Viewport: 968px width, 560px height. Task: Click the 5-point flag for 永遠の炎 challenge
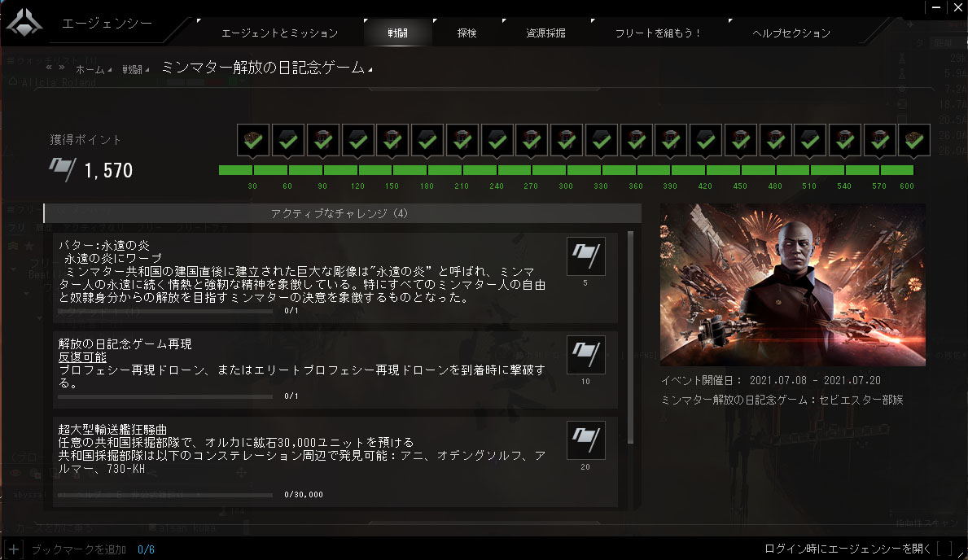click(586, 256)
